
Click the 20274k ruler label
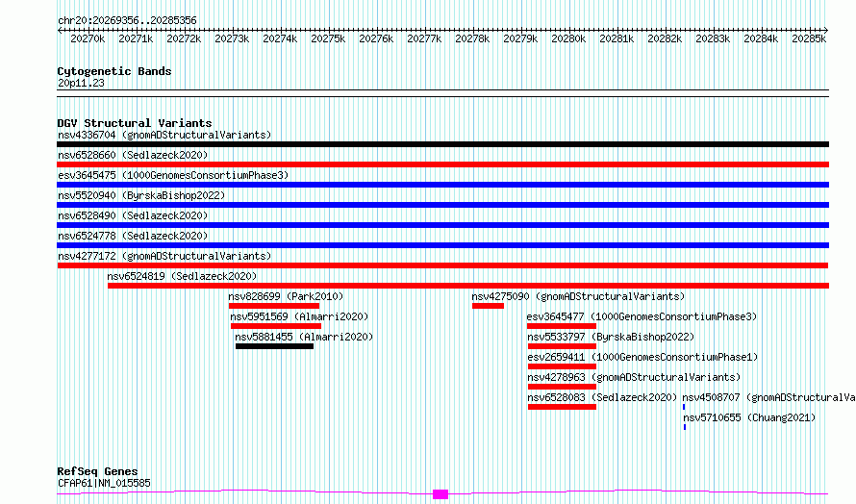click(x=280, y=39)
